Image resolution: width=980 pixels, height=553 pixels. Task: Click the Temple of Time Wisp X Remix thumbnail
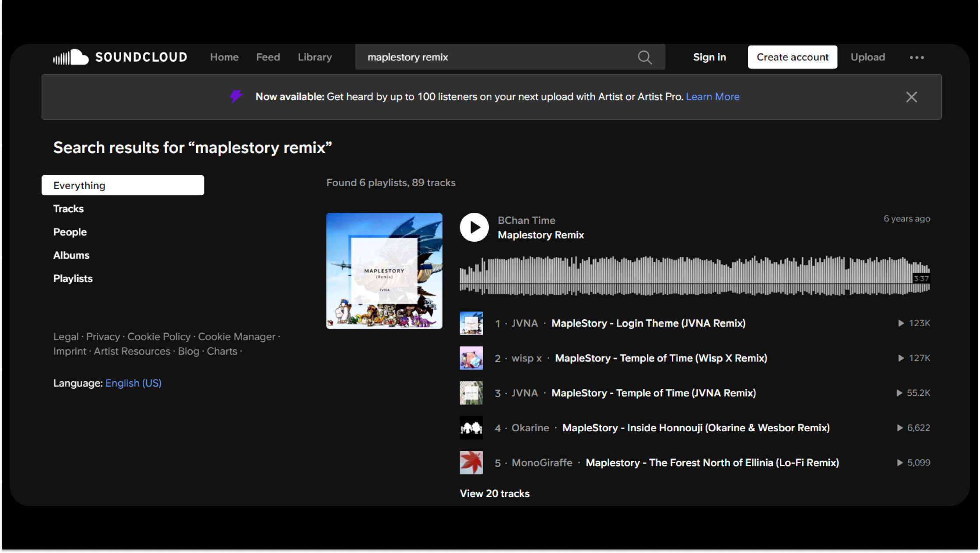point(471,358)
